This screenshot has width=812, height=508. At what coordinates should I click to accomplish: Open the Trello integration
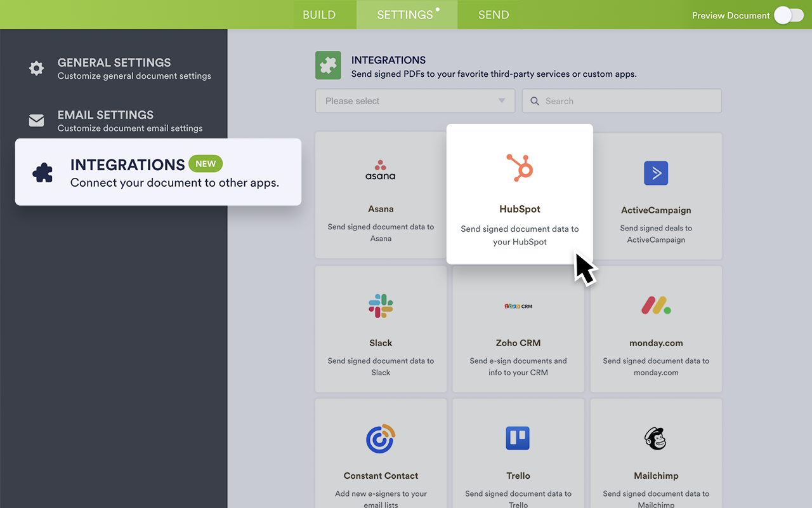(518, 438)
